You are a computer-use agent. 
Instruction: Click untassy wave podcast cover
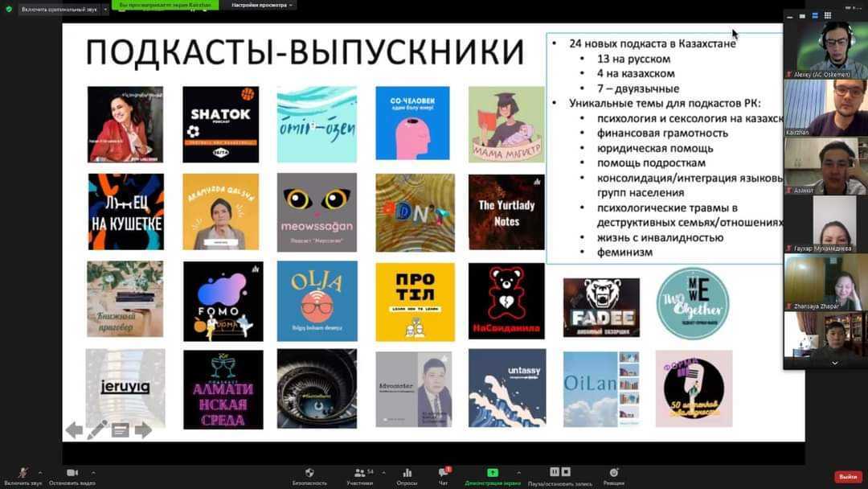pyautogui.click(x=507, y=388)
